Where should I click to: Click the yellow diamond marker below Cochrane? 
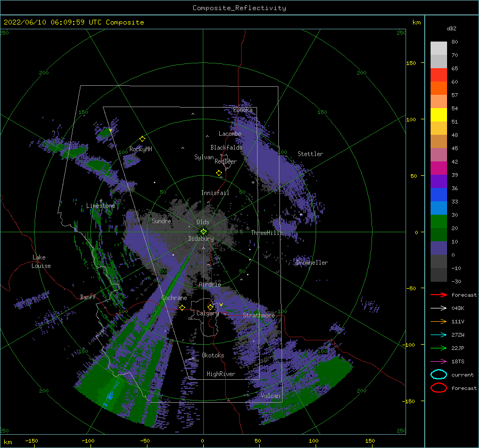pyautogui.click(x=182, y=308)
